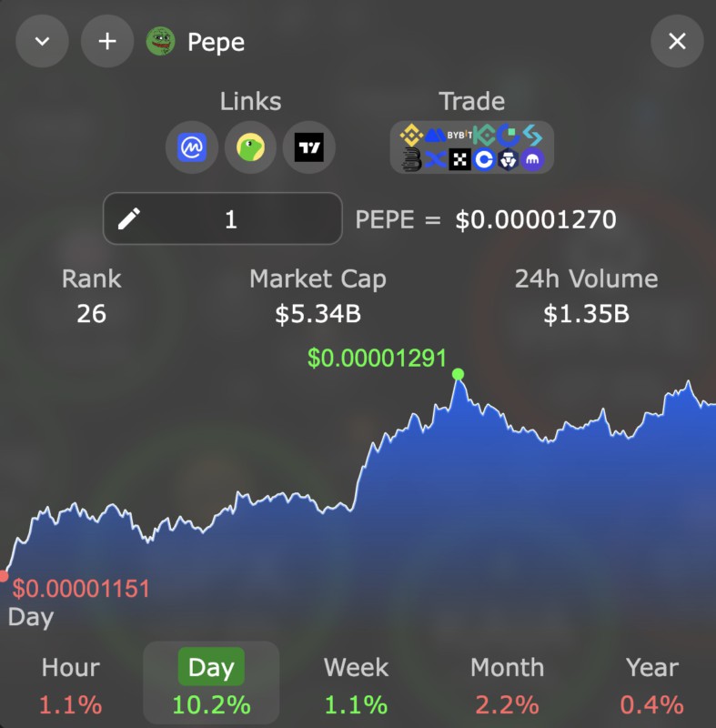Viewport: 716px width, 728px height.
Task: Click the Links section heading
Action: click(x=250, y=101)
